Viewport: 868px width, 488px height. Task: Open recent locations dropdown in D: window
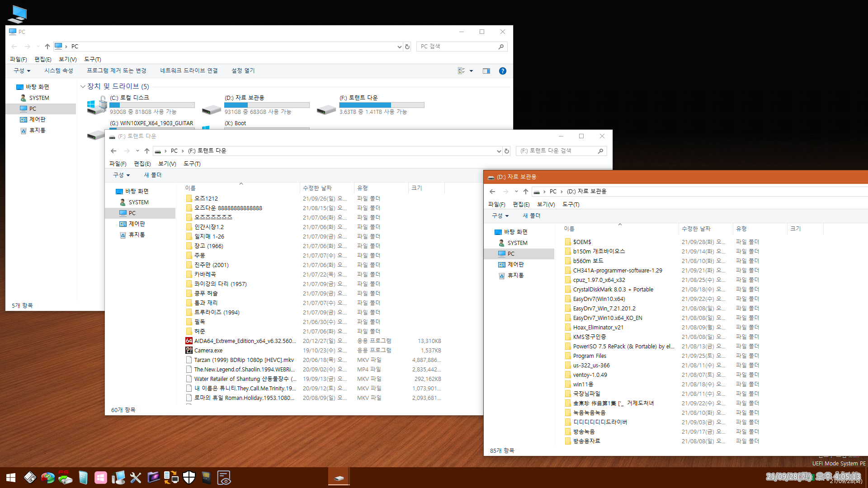point(516,192)
